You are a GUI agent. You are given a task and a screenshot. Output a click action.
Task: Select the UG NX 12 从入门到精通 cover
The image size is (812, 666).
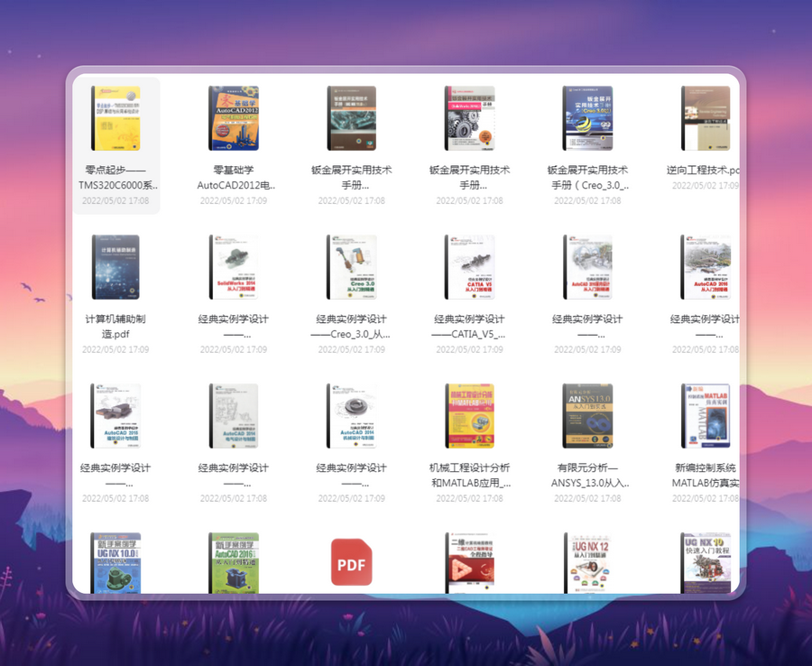pyautogui.click(x=587, y=563)
